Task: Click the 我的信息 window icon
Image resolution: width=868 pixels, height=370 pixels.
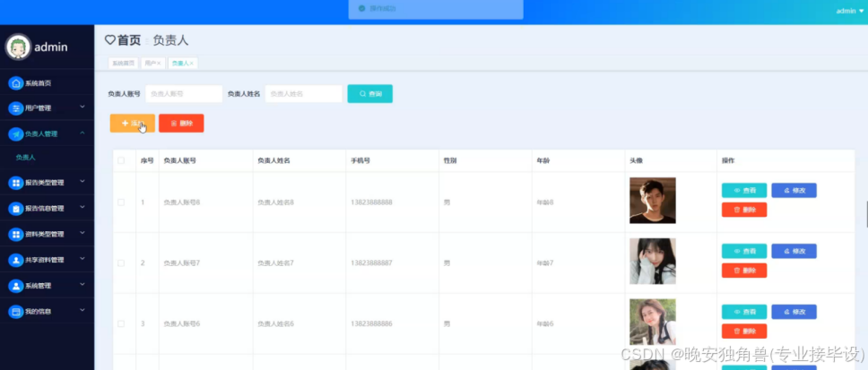Action: coord(16,312)
